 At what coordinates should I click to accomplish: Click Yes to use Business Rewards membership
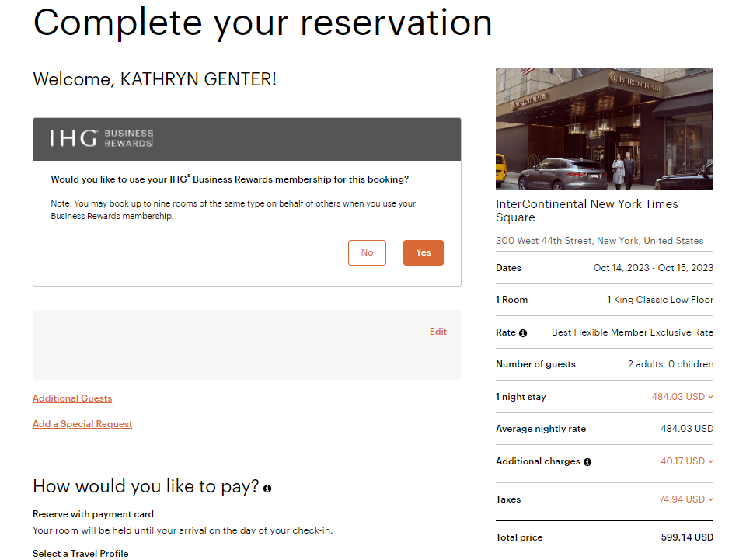[423, 252]
